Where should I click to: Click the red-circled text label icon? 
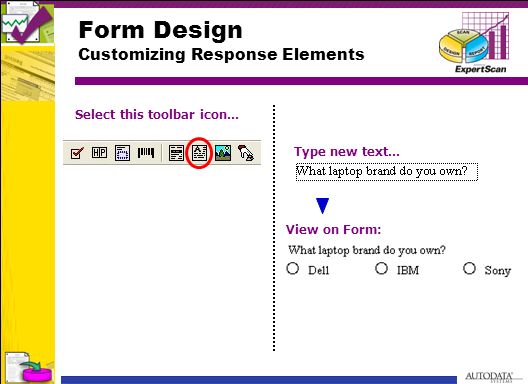[199, 153]
